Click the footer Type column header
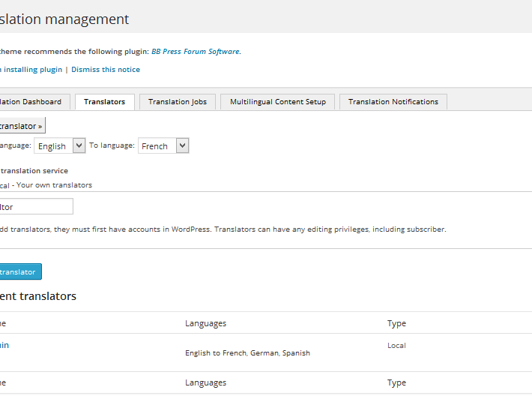Viewport: 532px width, 399px height. (x=396, y=382)
